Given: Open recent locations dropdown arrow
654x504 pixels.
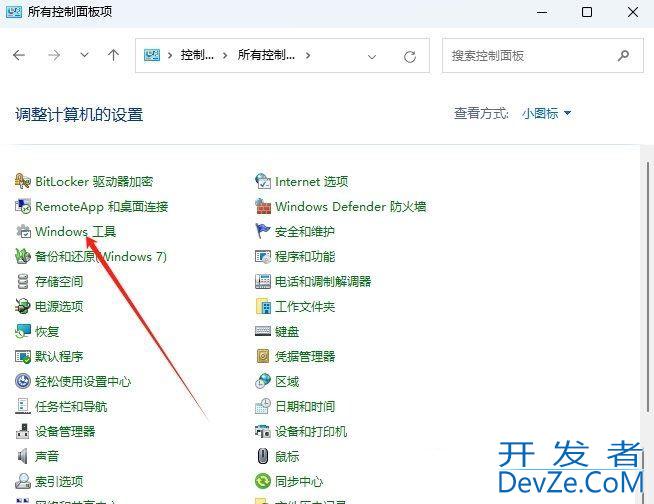Looking at the screenshot, I should [x=84, y=55].
